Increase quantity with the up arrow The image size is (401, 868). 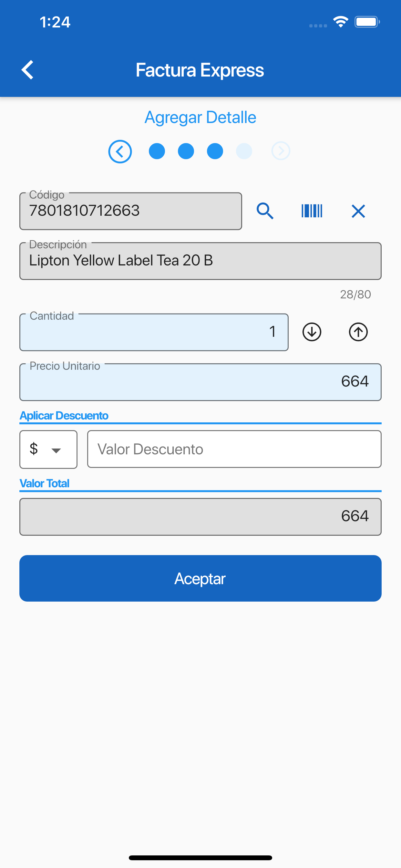[358, 332]
